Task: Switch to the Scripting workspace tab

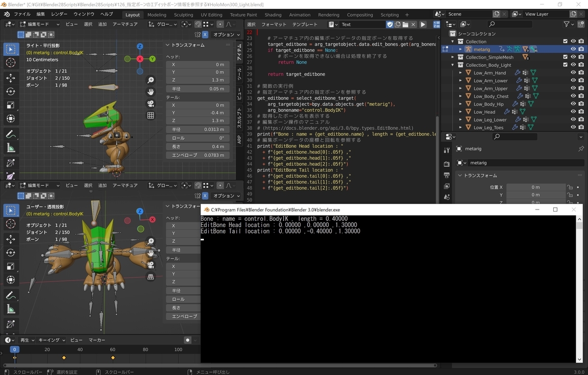Action: click(x=389, y=15)
